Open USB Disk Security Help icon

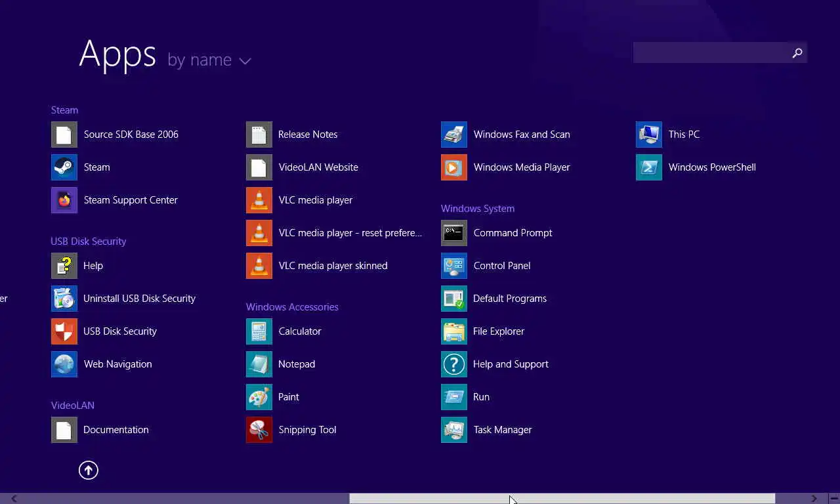[x=64, y=266]
